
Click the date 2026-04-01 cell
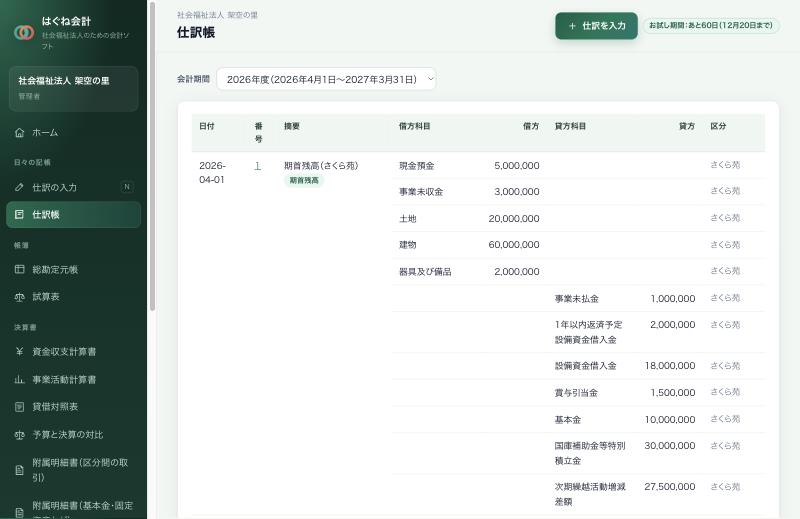click(x=212, y=172)
